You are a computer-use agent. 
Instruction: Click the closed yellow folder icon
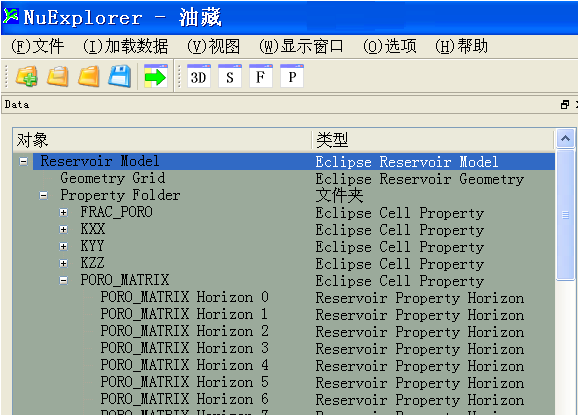pos(88,76)
